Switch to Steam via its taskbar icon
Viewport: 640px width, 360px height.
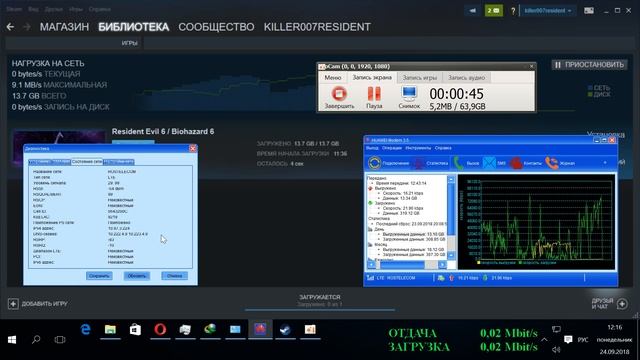(x=285, y=329)
